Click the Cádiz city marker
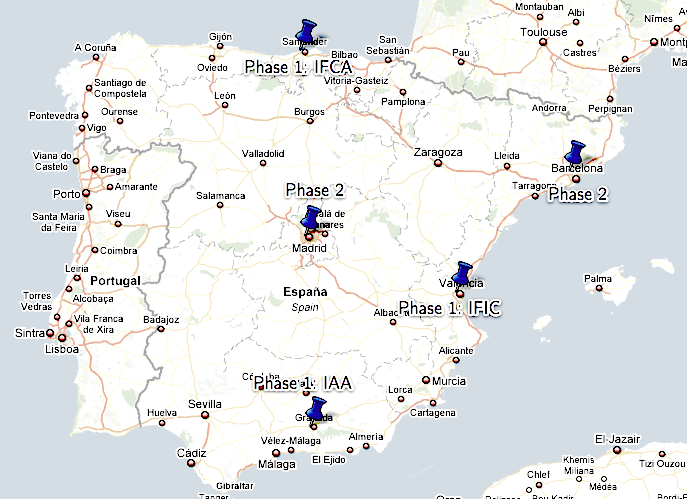687x499 pixels. (191, 463)
